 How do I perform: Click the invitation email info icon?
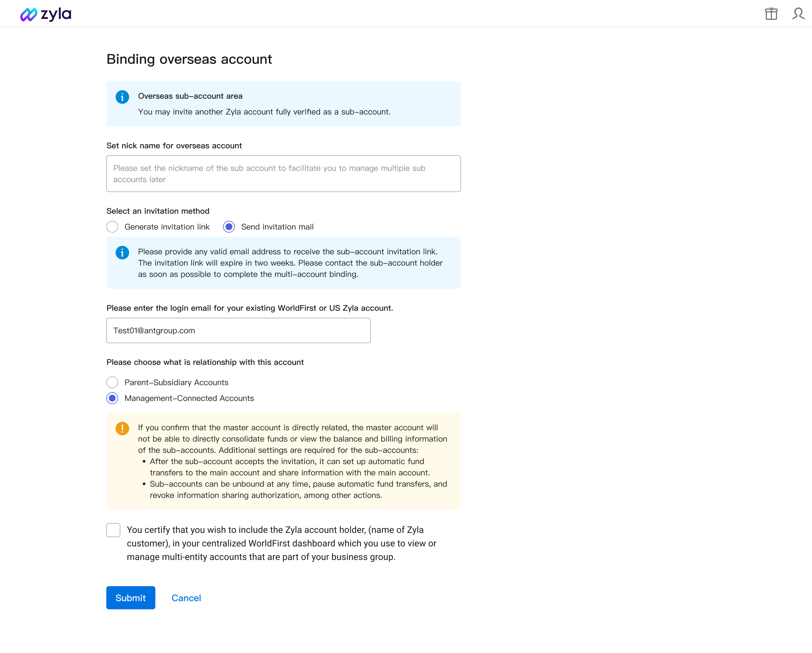tap(122, 252)
